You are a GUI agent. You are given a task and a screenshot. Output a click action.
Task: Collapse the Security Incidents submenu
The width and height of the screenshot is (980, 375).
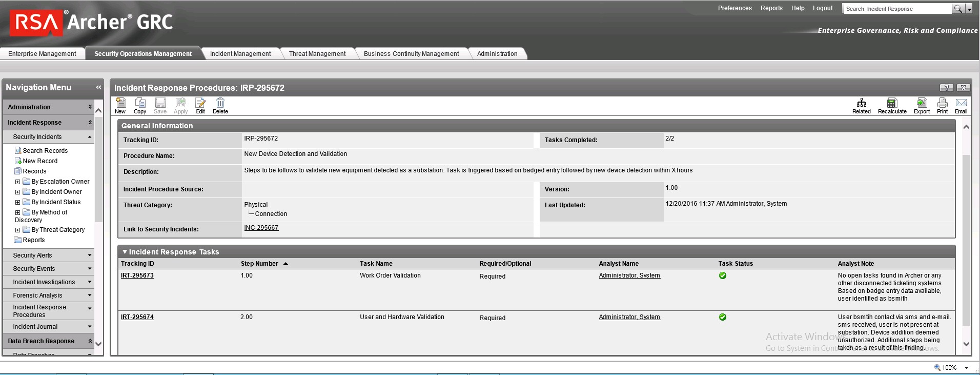(x=90, y=137)
